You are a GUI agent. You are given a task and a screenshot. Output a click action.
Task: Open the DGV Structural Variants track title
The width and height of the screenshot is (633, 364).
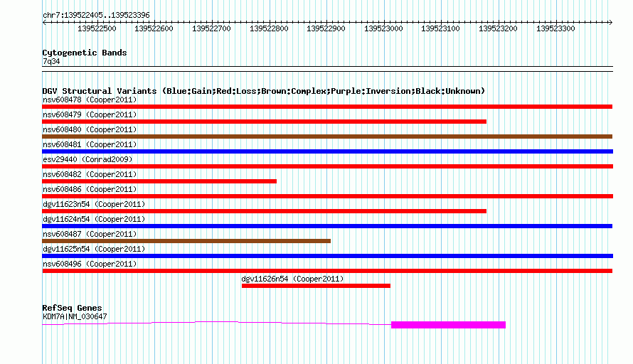pyautogui.click(x=264, y=91)
